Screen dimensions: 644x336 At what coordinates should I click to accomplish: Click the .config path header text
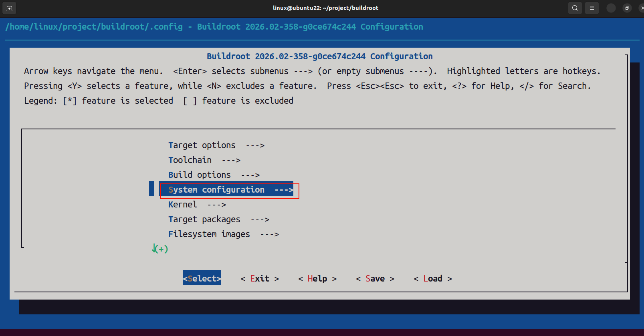point(214,27)
